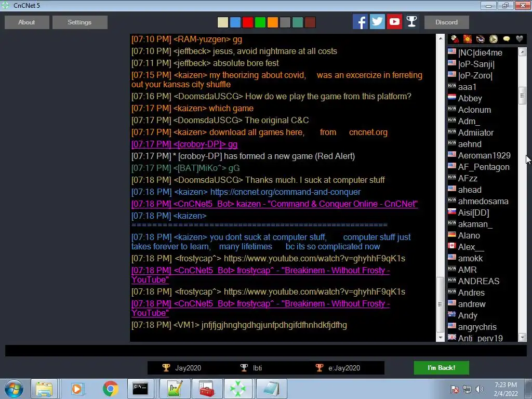This screenshot has height=399, width=532.
Task: Pick the teal chat color swatch
Action: point(298,22)
